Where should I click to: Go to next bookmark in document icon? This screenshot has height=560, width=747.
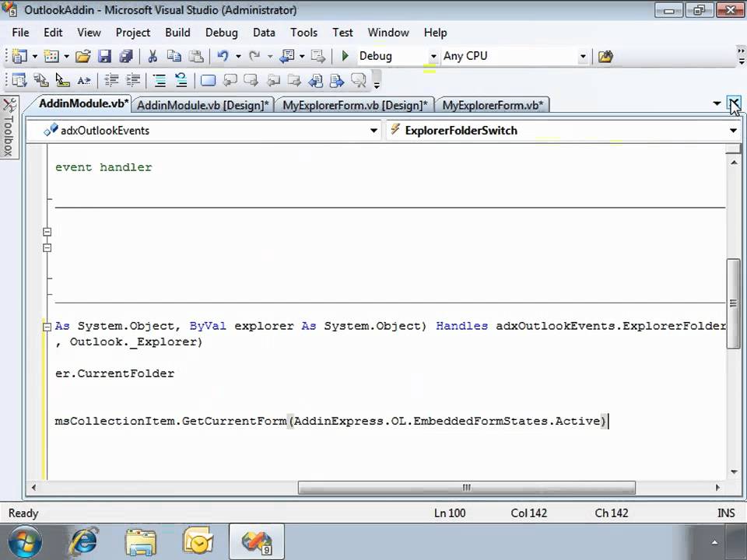click(x=337, y=80)
